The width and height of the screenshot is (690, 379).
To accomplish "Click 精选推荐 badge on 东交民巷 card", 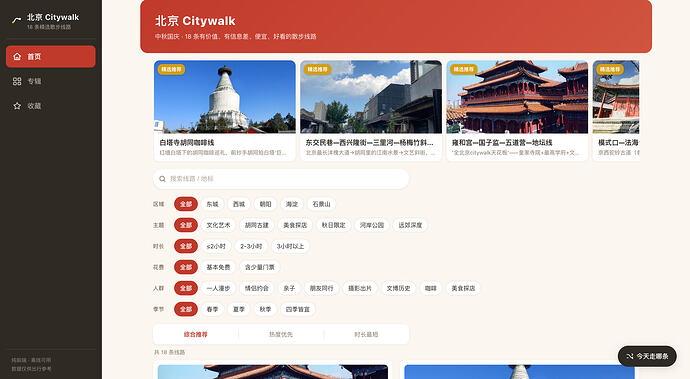I will 318,69.
